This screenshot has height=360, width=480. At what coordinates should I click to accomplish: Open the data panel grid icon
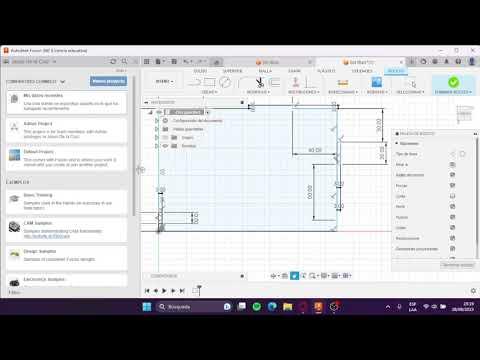tap(146, 61)
